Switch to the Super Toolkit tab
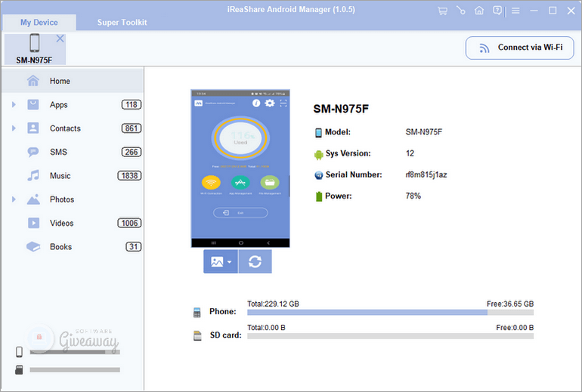Image resolution: width=582 pixels, height=392 pixels. point(122,22)
